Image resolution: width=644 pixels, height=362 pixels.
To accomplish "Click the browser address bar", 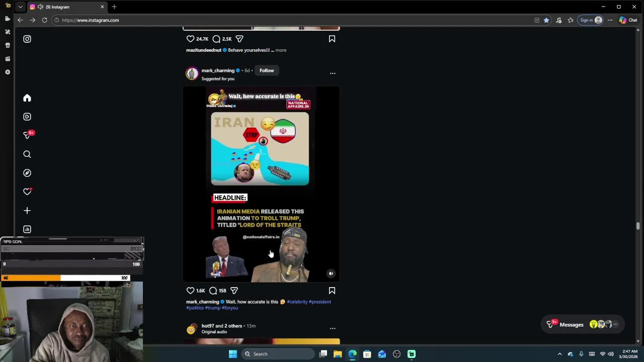I will 292,20.
